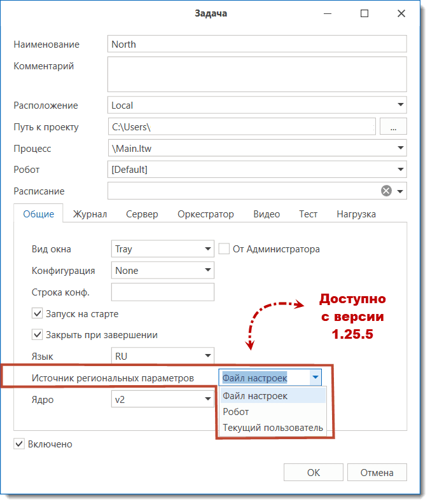Screen dimensions: 430x504
Task: Open the Оркестратор tab
Action: pos(205,214)
